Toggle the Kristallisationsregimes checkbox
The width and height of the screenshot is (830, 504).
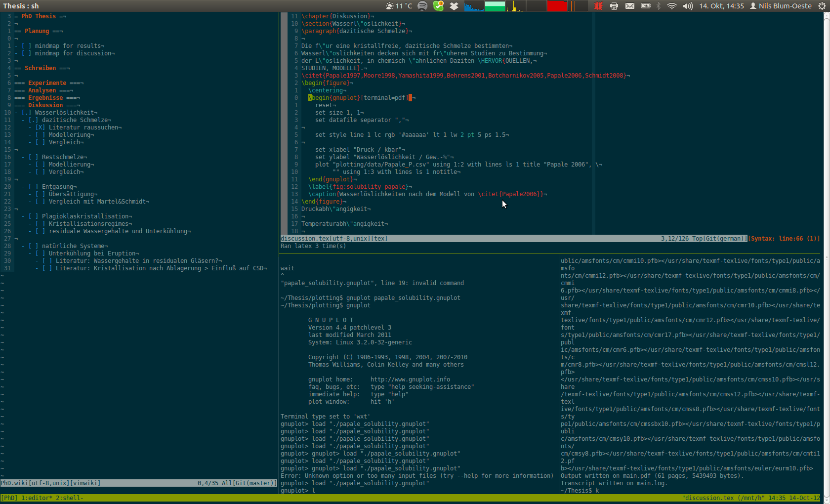40,224
